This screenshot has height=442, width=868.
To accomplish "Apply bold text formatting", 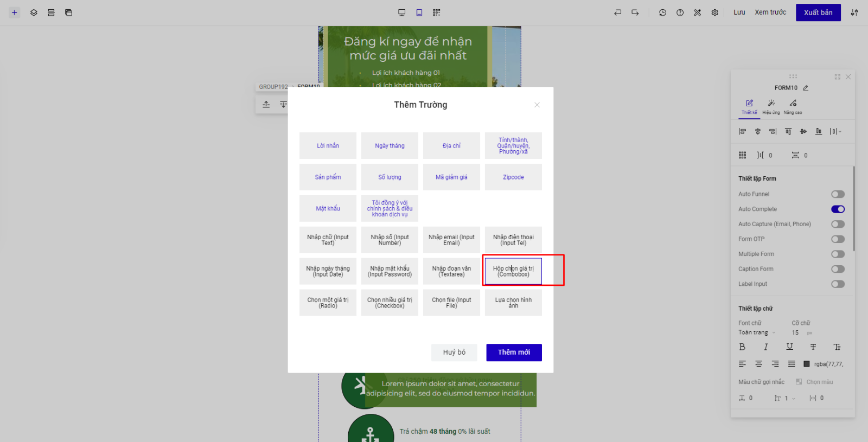I will [x=742, y=347].
